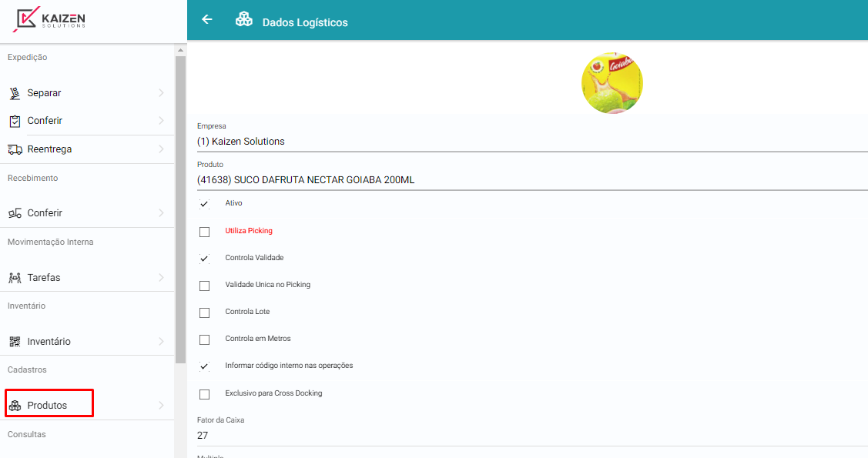Expand the Expedição Conferir chevron
868x458 pixels.
[x=161, y=121]
